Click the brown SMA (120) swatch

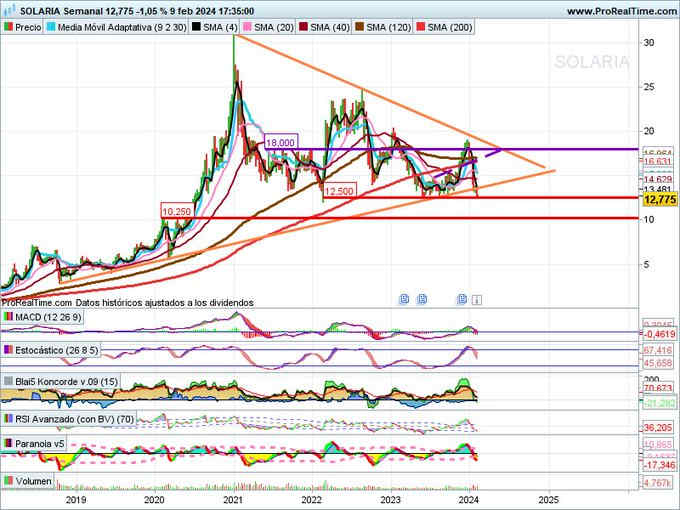tap(360, 27)
